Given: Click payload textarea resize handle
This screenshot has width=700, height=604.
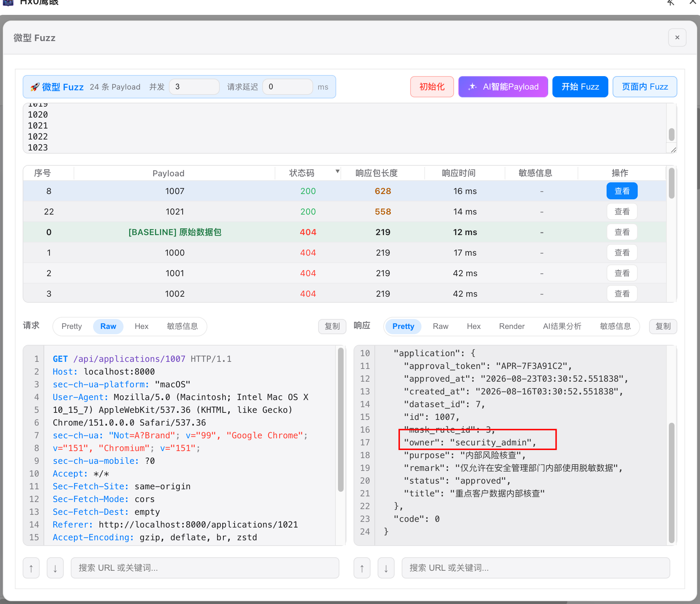Looking at the screenshot, I should (673, 149).
